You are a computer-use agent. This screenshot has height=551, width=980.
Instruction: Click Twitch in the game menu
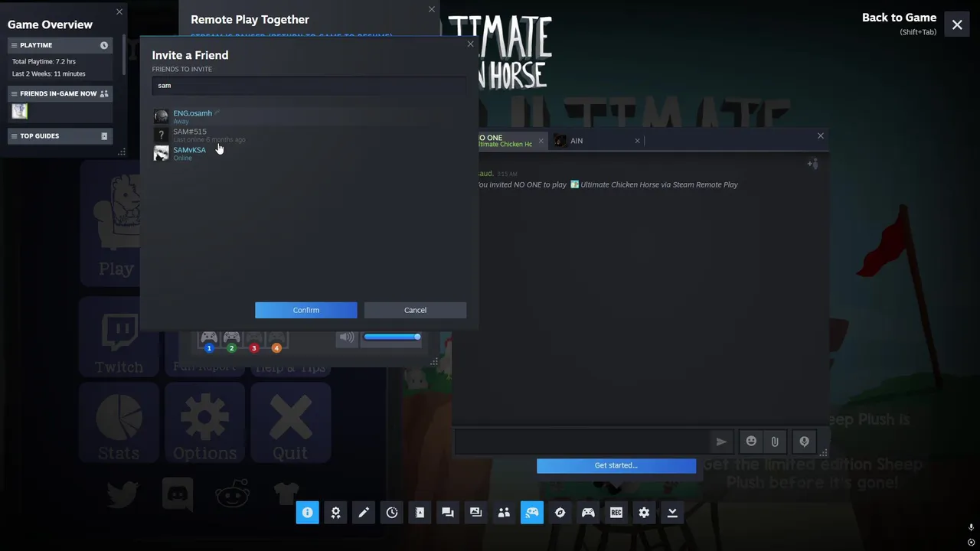119,337
